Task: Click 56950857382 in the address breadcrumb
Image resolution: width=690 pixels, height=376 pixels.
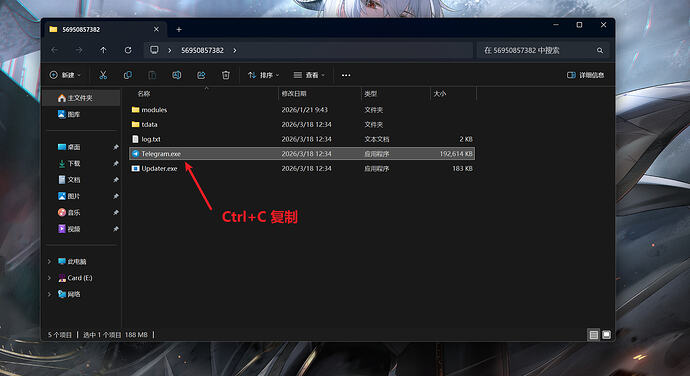Action: click(x=202, y=50)
